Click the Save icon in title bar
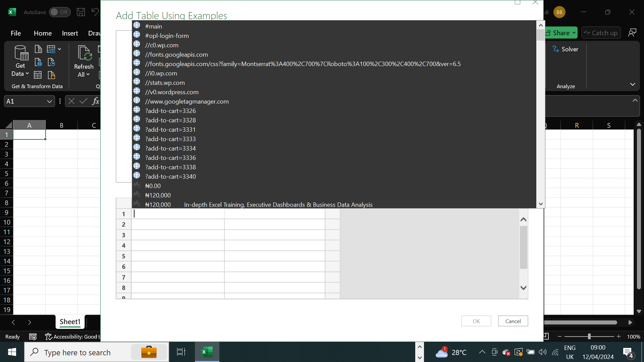 point(81,12)
